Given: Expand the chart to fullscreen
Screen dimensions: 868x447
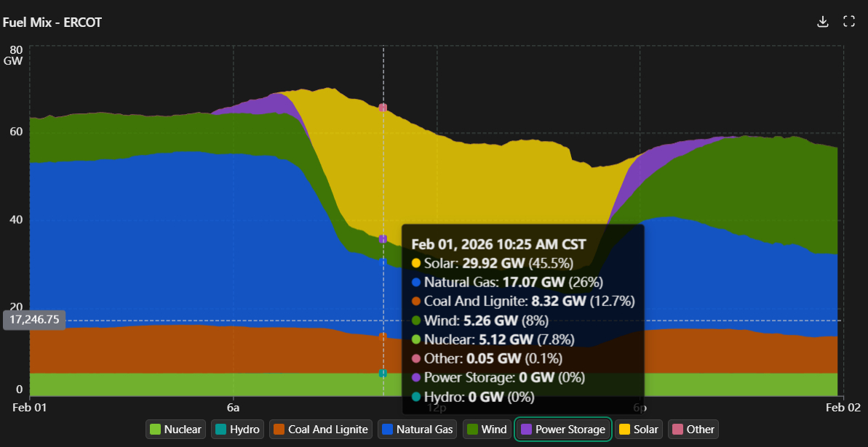Looking at the screenshot, I should click(848, 22).
